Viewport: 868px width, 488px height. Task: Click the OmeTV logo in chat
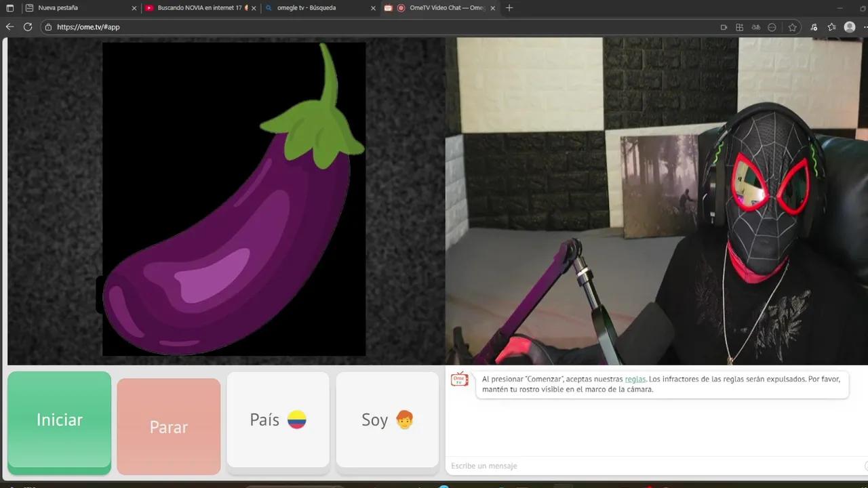(460, 379)
